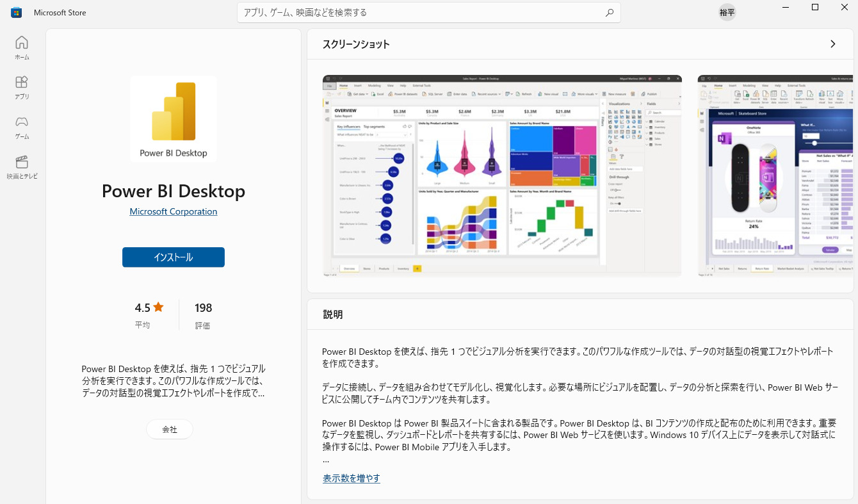Click the search magnifier icon

(x=609, y=12)
